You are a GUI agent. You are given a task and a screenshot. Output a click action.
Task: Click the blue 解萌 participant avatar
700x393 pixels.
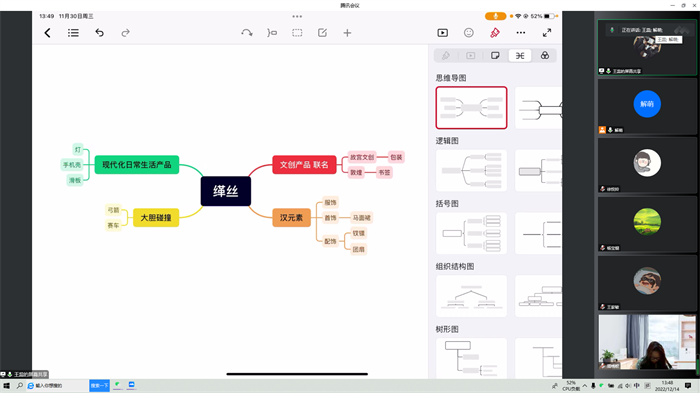click(647, 104)
